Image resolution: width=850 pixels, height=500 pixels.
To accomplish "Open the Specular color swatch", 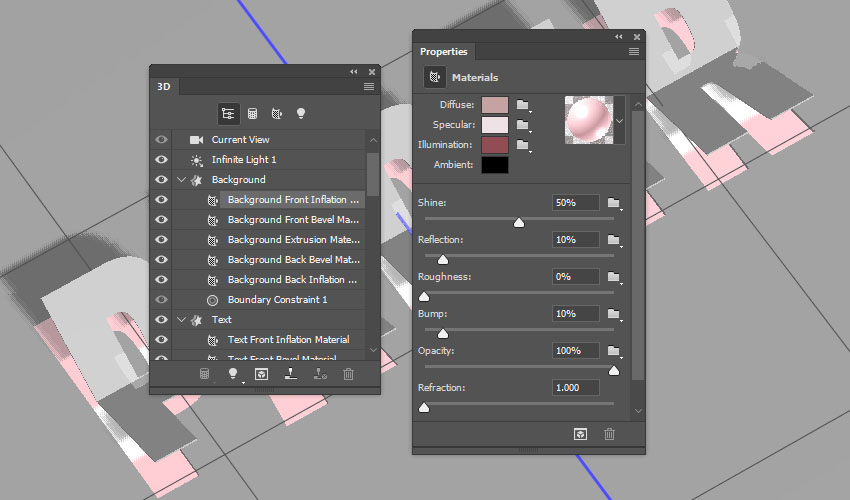I will tap(495, 125).
